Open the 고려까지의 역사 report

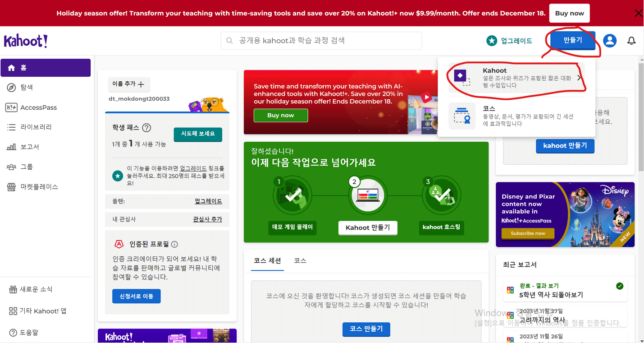[x=565, y=316]
